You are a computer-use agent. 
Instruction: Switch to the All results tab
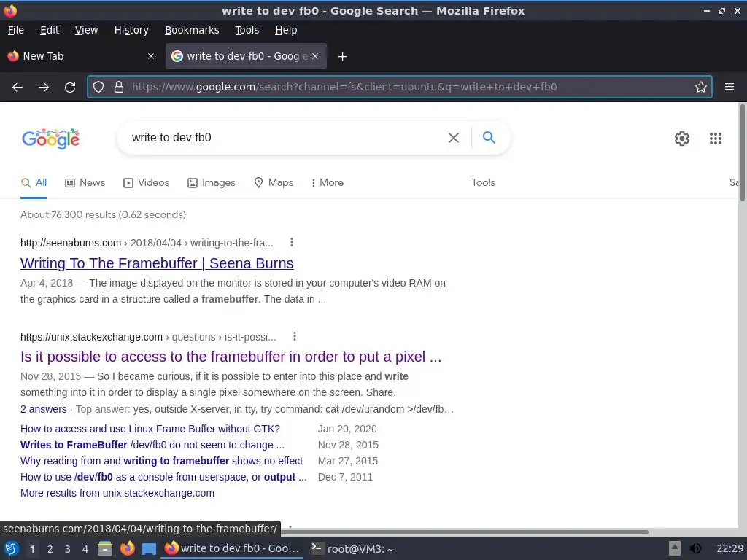[34, 183]
